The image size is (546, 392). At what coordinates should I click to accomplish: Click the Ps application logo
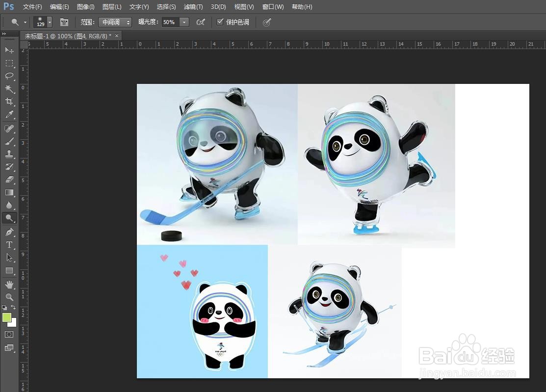click(8, 6)
